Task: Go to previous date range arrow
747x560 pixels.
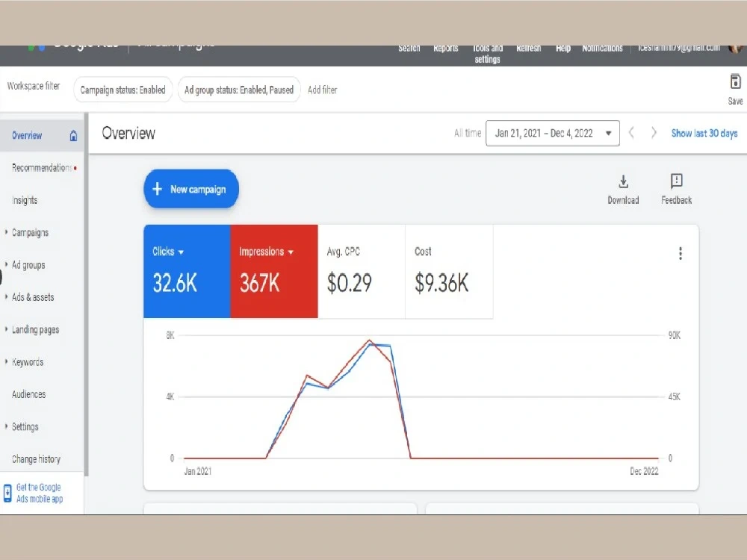Action: [x=632, y=133]
